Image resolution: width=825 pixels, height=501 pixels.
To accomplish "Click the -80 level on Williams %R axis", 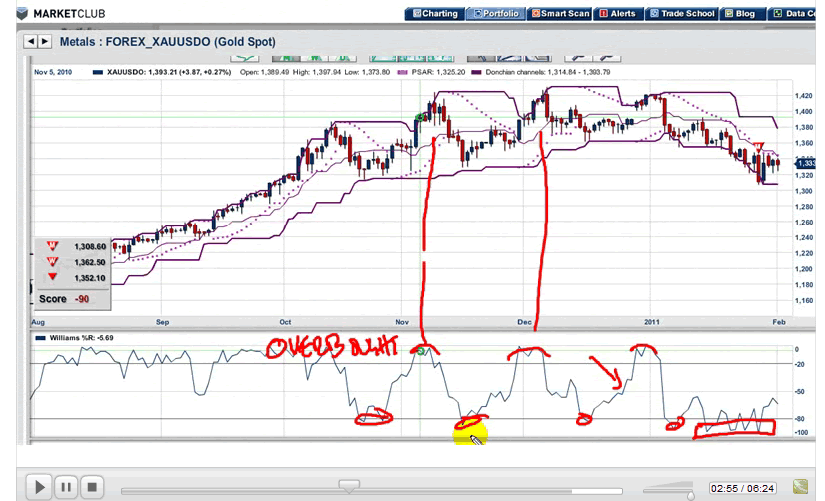I will tap(800, 419).
